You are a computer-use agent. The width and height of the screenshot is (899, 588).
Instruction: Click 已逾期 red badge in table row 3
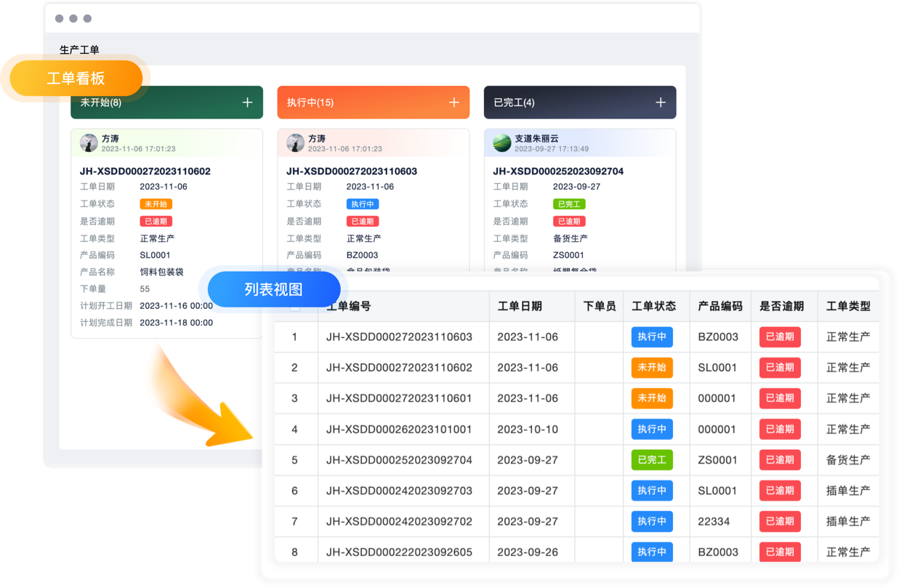[779, 398]
